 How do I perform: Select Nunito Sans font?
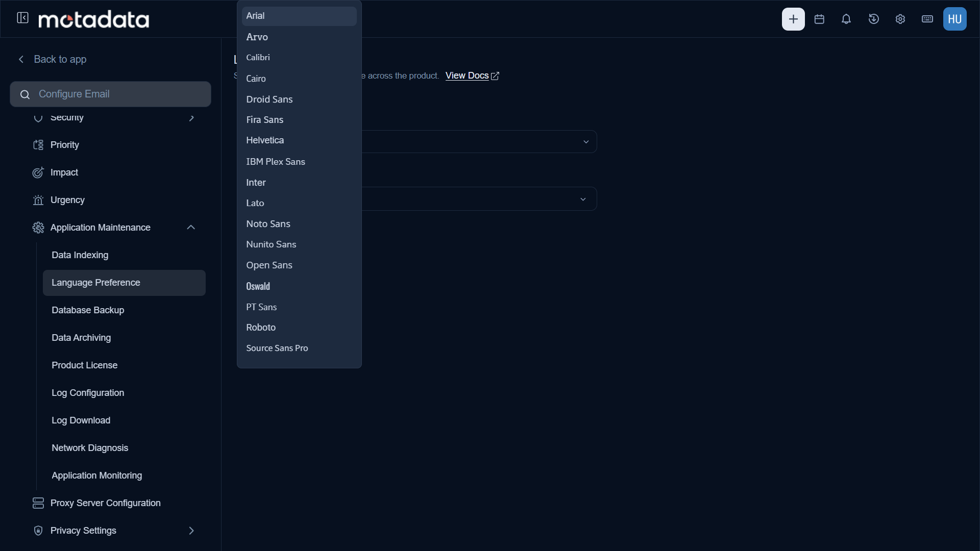pos(299,244)
